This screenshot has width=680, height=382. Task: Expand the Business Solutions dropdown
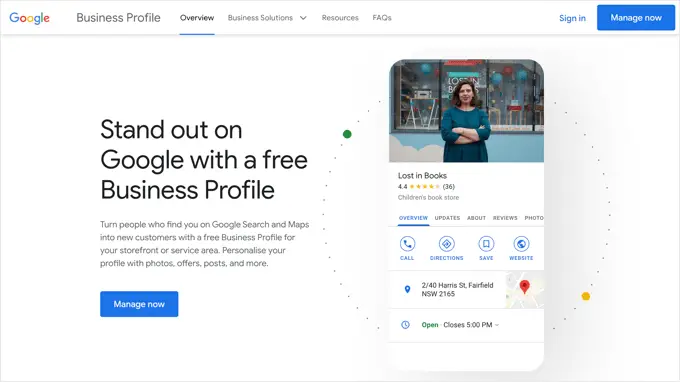267,18
